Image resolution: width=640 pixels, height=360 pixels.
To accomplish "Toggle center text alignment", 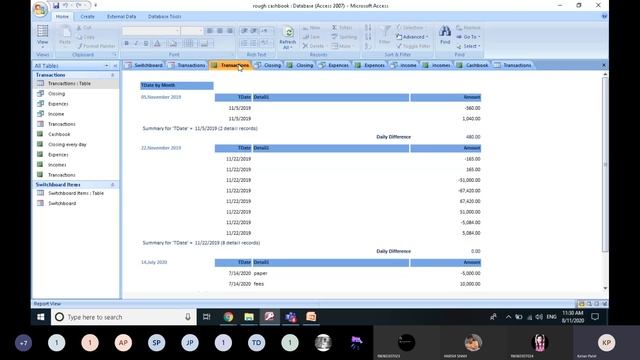I will (220, 31).
